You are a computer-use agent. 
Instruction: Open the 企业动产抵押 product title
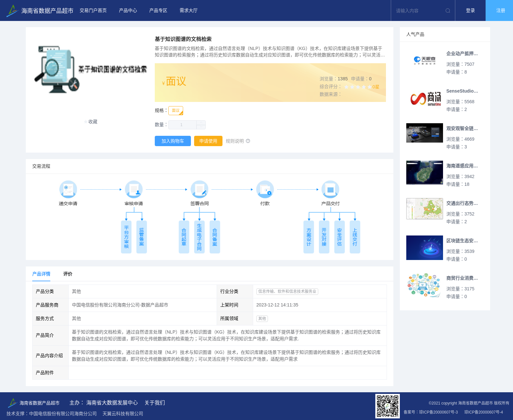tap(462, 54)
